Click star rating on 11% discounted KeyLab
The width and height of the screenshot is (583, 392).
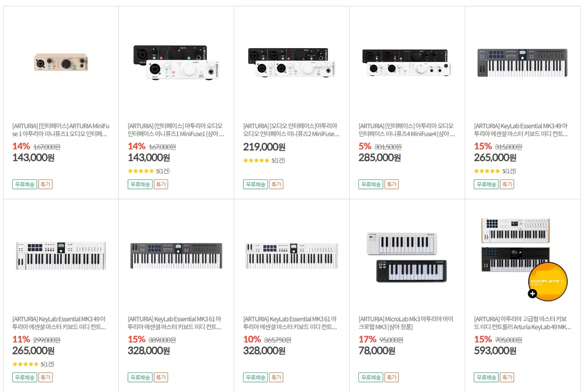point(26,364)
